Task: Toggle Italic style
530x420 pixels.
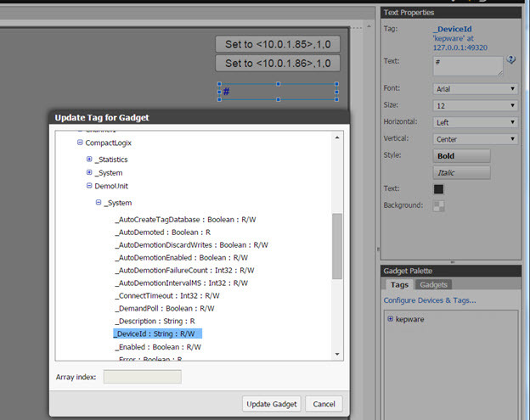Action: pos(462,172)
